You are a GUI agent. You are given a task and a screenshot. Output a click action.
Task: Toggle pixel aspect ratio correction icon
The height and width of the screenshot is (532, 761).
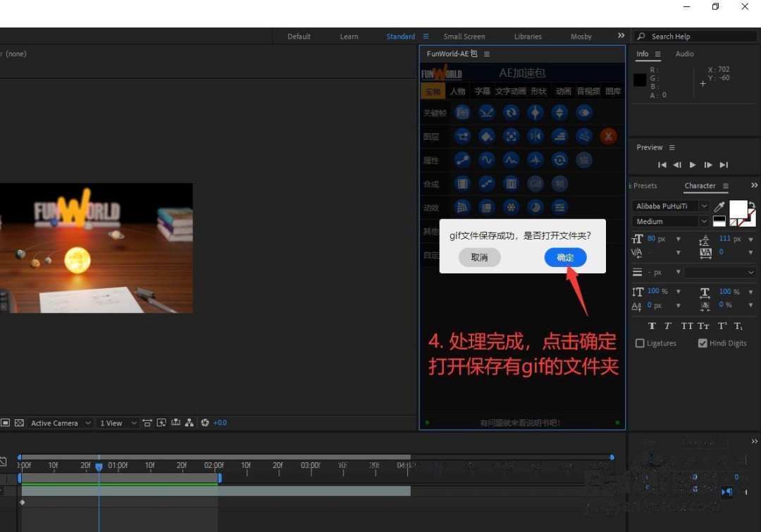(147, 423)
